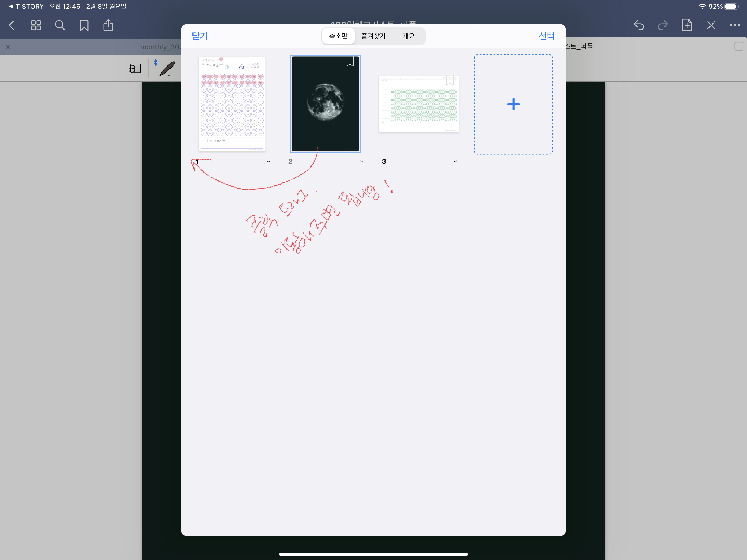Viewport: 747px width, 560px height.
Task: Open the three-dots more menu
Action: [x=735, y=25]
